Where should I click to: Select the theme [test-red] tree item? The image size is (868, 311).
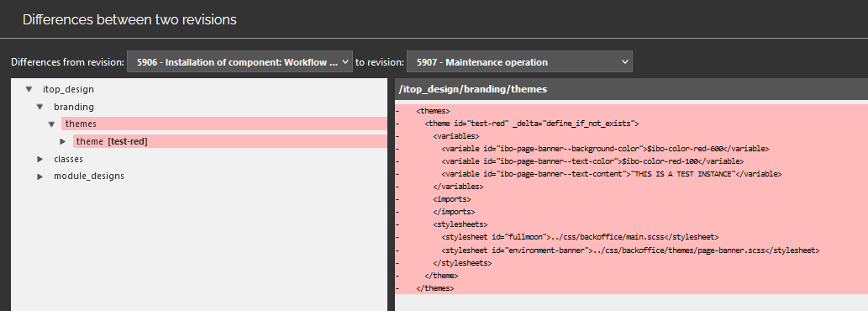pyautogui.click(x=229, y=142)
